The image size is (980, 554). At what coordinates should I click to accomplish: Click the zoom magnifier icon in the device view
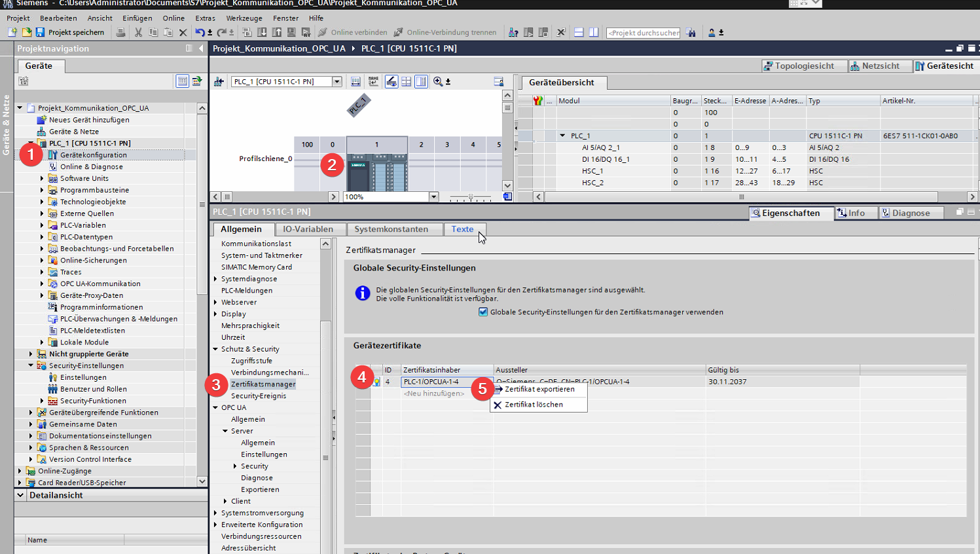pyautogui.click(x=438, y=81)
